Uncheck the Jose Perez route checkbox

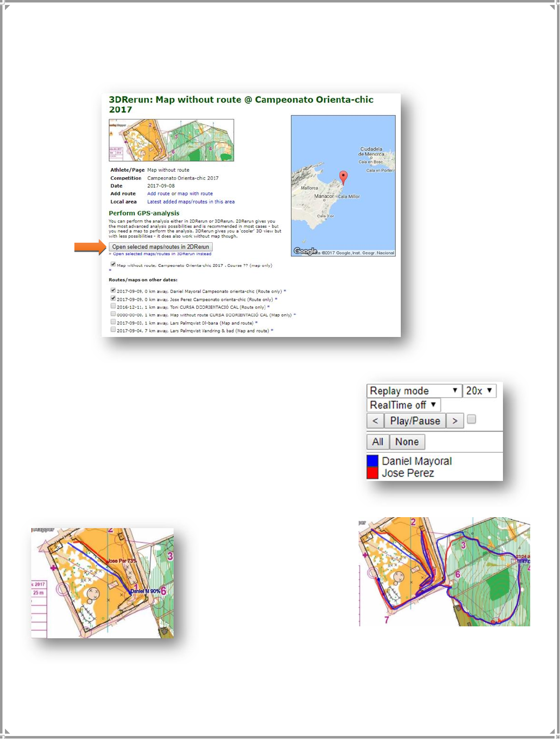(113, 298)
